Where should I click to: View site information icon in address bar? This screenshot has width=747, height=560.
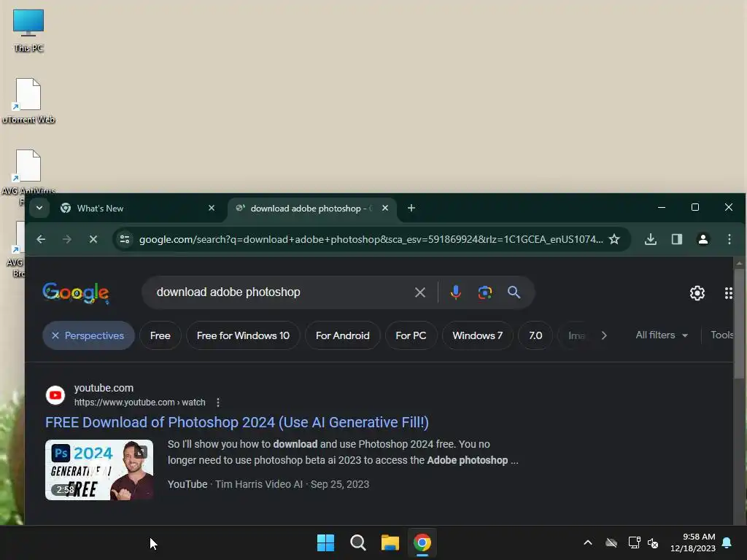[x=125, y=239]
